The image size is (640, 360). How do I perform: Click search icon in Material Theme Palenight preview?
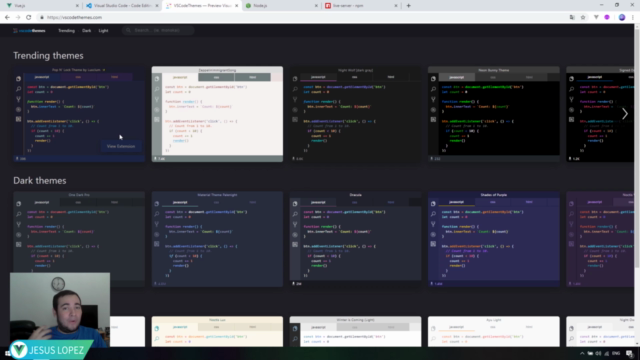[x=157, y=214]
